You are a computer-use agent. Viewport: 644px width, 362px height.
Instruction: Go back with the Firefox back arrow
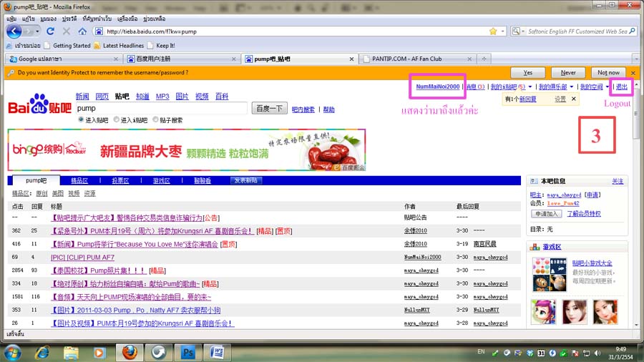pos(14,31)
